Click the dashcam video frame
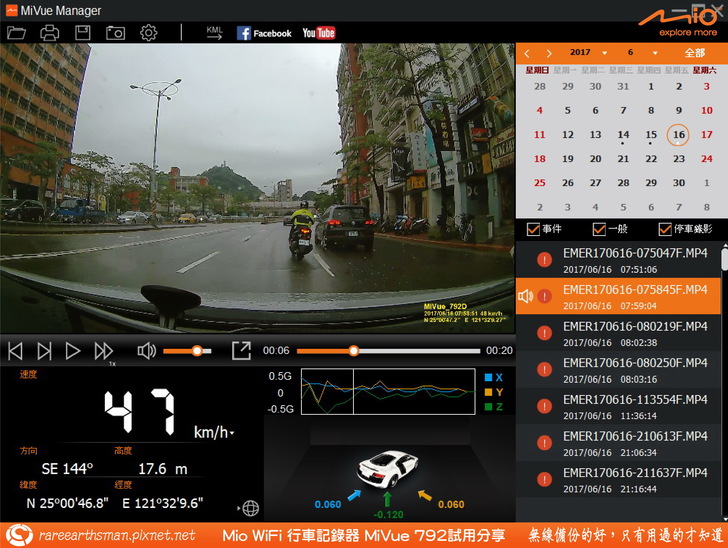728x548 pixels. point(257,188)
